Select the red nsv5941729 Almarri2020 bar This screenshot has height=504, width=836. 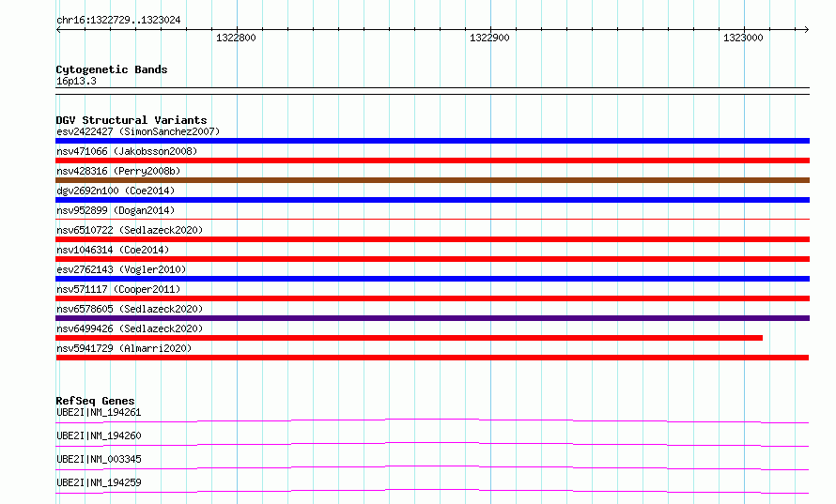tap(432, 358)
